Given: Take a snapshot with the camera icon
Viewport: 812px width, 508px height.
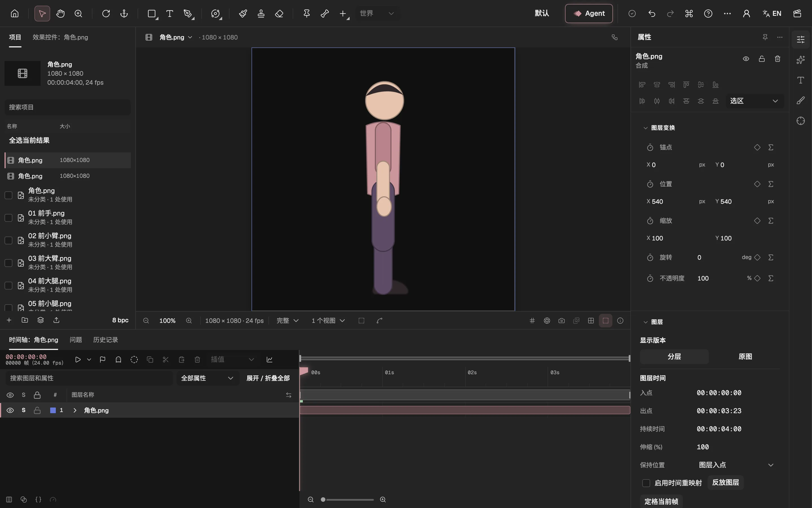Looking at the screenshot, I should tap(562, 321).
